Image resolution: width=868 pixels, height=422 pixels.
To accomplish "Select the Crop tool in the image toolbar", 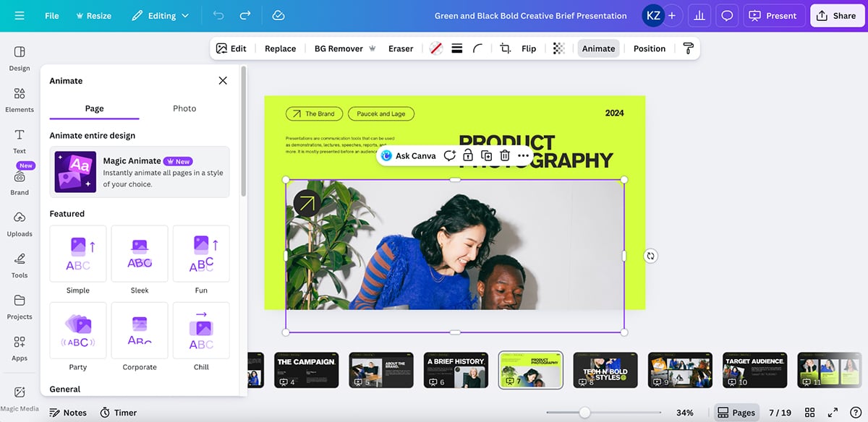I will (506, 48).
